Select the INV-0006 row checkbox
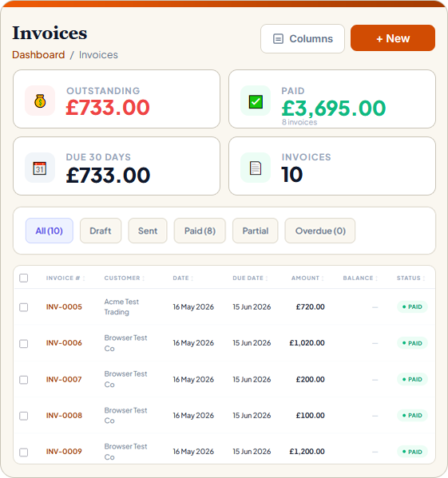448x478 pixels. tap(23, 344)
